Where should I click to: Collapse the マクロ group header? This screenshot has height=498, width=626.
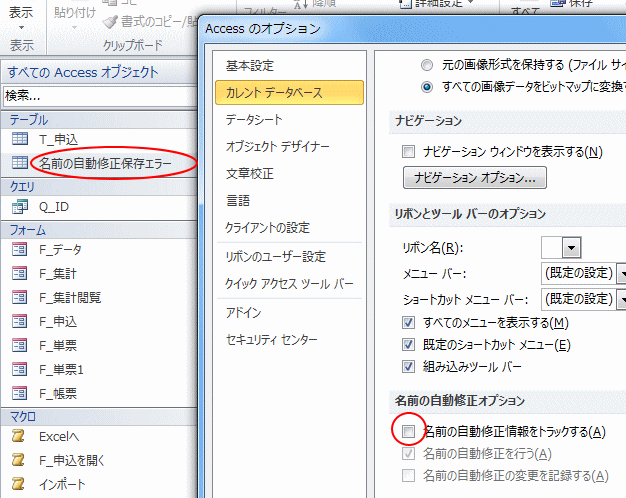pyautogui.click(x=99, y=417)
